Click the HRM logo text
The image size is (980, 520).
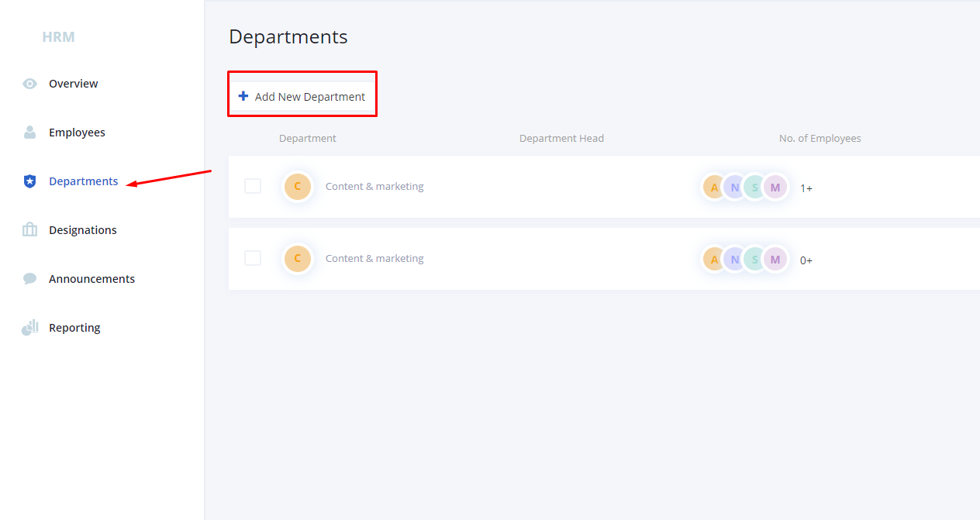click(59, 36)
